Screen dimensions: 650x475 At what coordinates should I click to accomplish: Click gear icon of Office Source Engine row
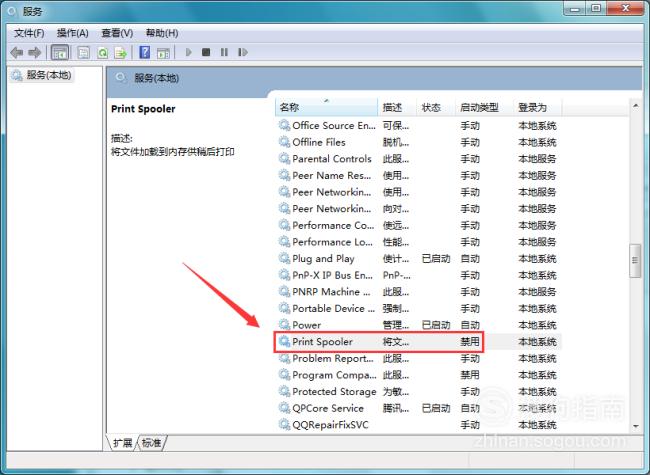pos(284,125)
